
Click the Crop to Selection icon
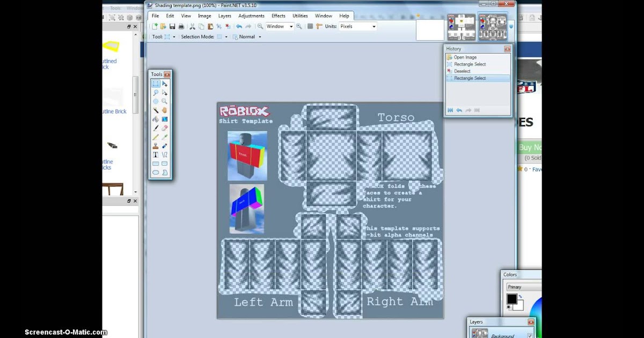(219, 26)
